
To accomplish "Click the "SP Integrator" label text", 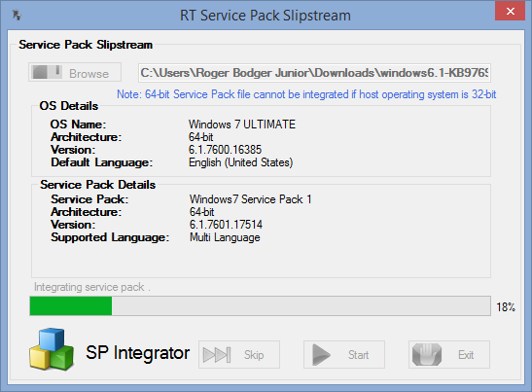I will 137,353.
